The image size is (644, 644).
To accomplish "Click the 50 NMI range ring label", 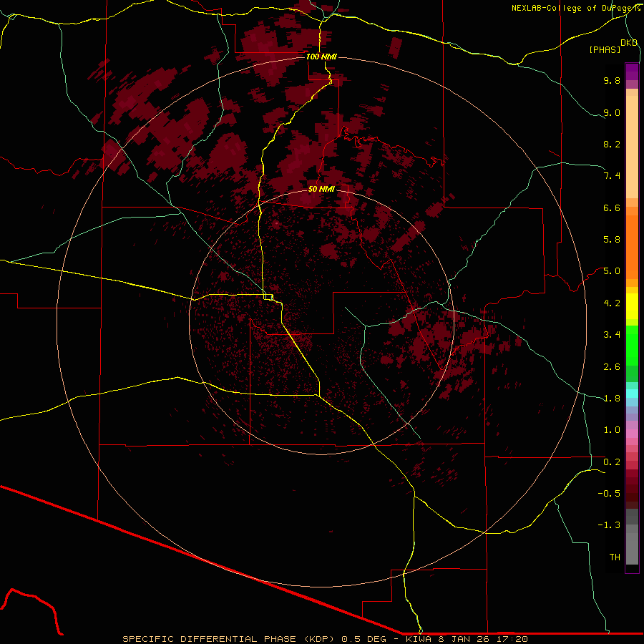I will 321,189.
